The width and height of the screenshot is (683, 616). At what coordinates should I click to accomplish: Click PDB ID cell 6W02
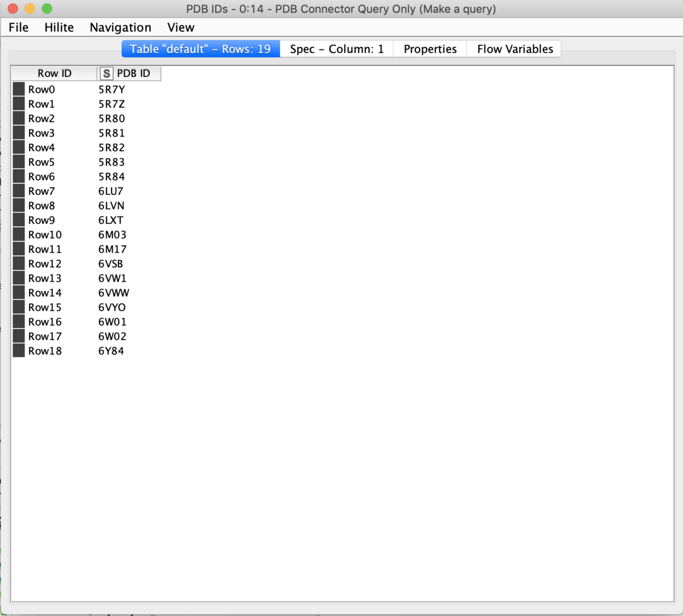[x=112, y=336]
